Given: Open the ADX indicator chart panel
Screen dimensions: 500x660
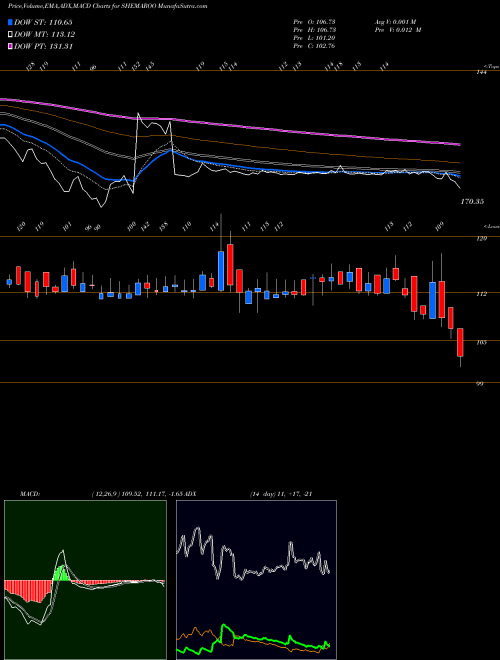Looking at the screenshot, I should tap(256, 580).
